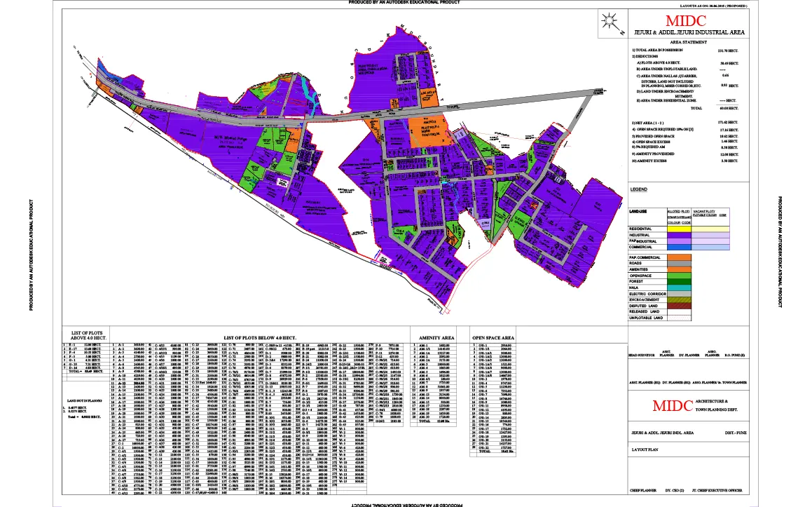Click the red MIDC logo in title block
812x507 pixels.
(x=674, y=405)
